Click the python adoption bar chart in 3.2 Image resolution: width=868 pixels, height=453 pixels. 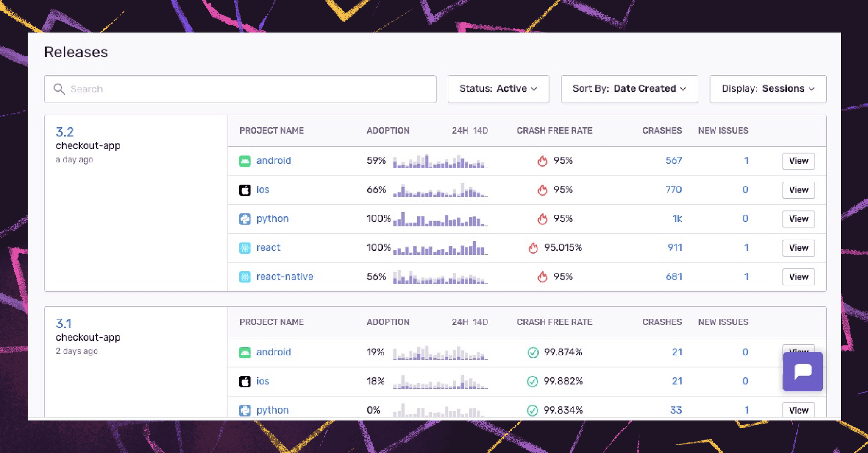click(440, 219)
